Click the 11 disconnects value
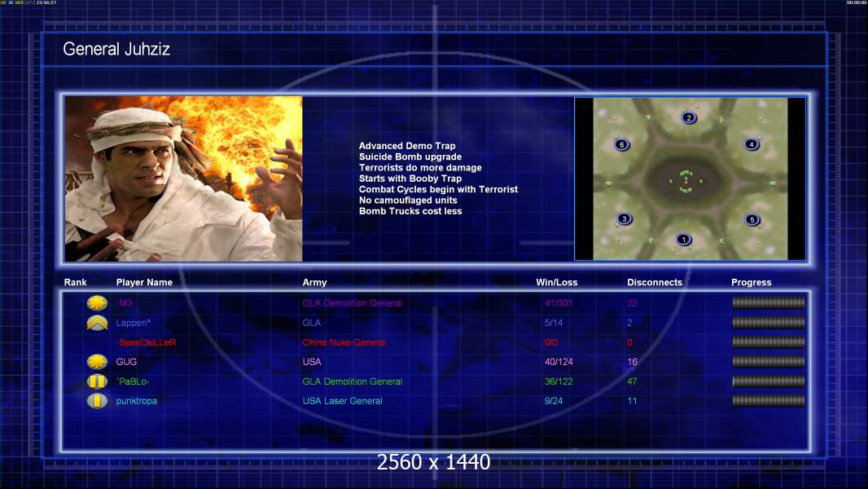 (x=632, y=401)
